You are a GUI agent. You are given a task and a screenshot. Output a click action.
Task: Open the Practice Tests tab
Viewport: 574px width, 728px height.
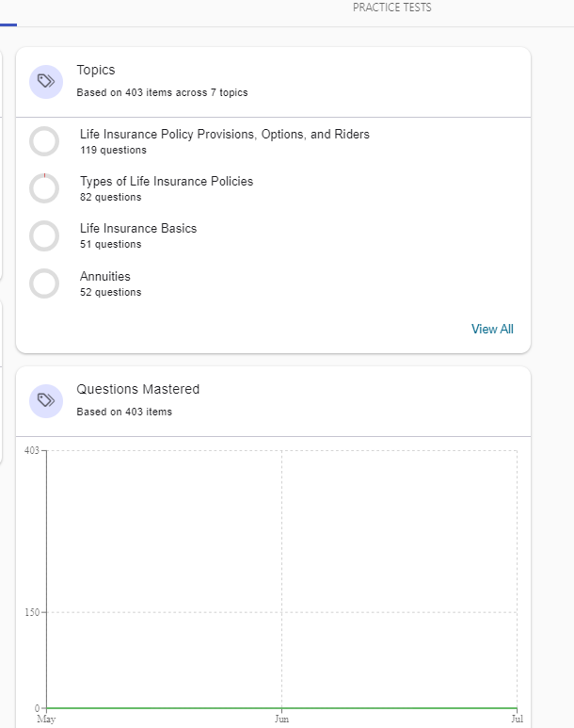click(391, 8)
